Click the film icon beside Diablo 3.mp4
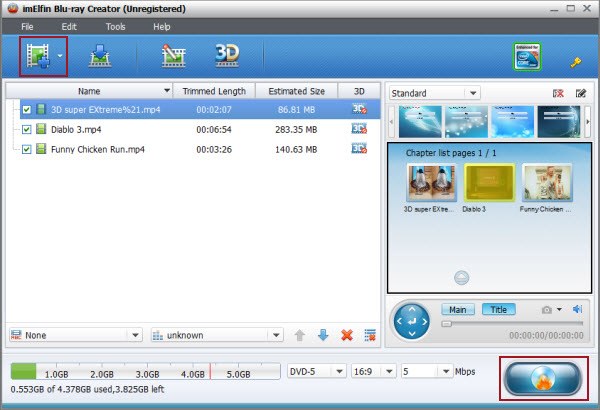This screenshot has height=410, width=600. point(41,129)
